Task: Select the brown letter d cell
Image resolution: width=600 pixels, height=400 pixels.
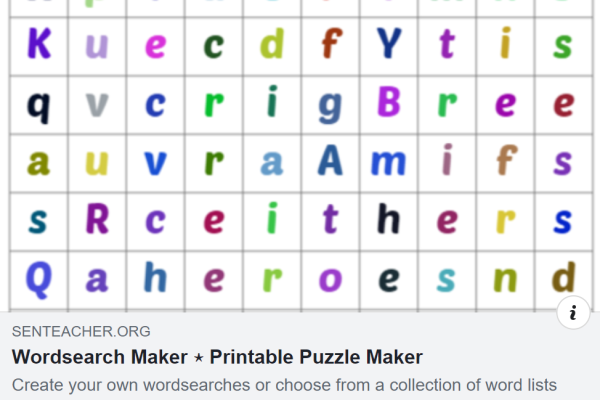Action: 564,279
